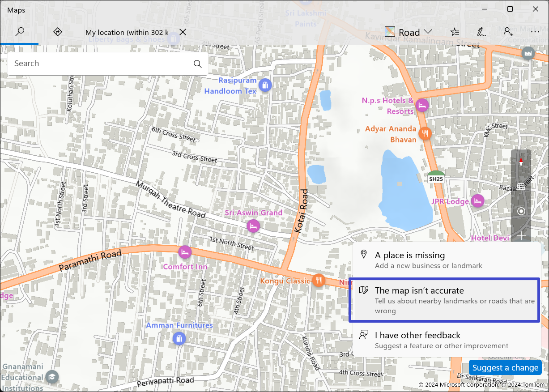Click the Search tab magnifier icon

click(19, 32)
